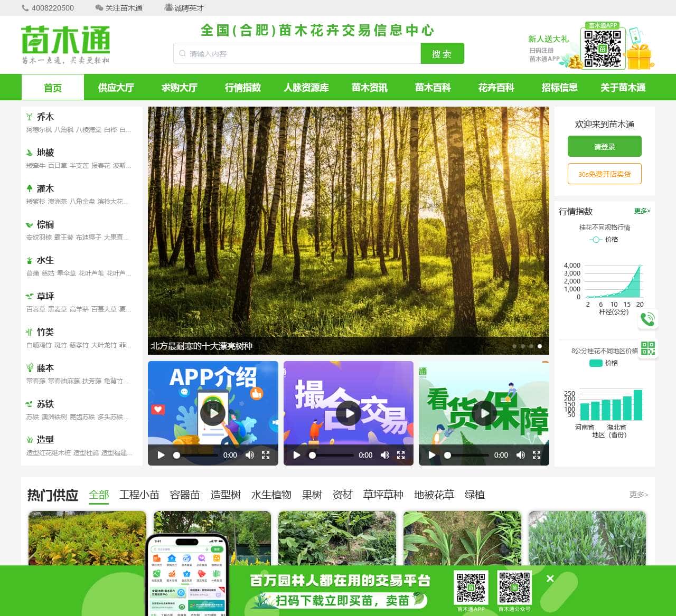This screenshot has height=616, width=676.
Task: Click the 竹类 category icon
Action: coord(30,332)
